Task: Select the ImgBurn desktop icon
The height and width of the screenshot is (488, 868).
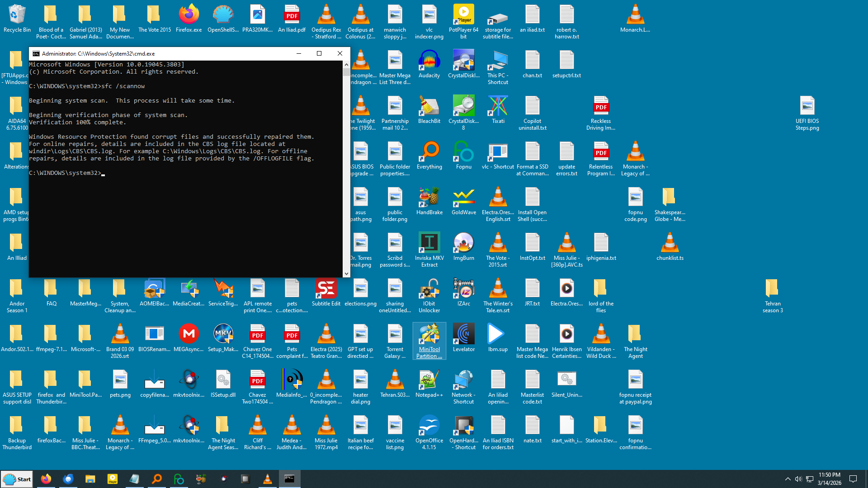Action: [x=463, y=244]
